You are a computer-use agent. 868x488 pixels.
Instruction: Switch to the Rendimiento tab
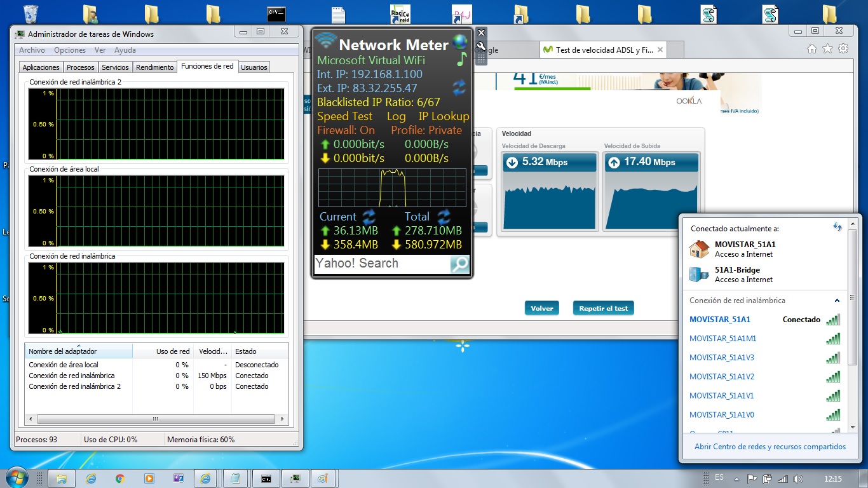155,67
